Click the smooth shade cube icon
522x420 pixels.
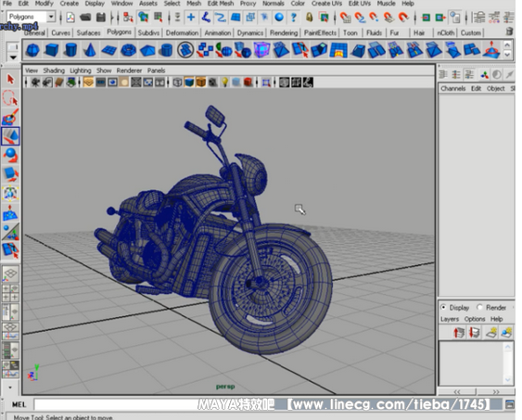click(189, 83)
